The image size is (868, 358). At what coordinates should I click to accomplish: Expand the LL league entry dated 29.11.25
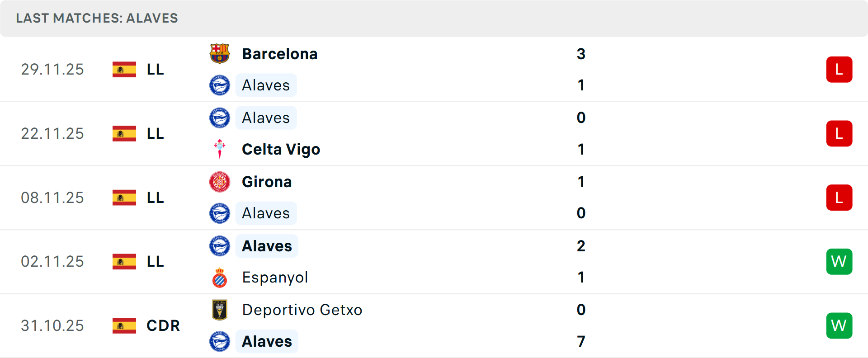point(155,69)
